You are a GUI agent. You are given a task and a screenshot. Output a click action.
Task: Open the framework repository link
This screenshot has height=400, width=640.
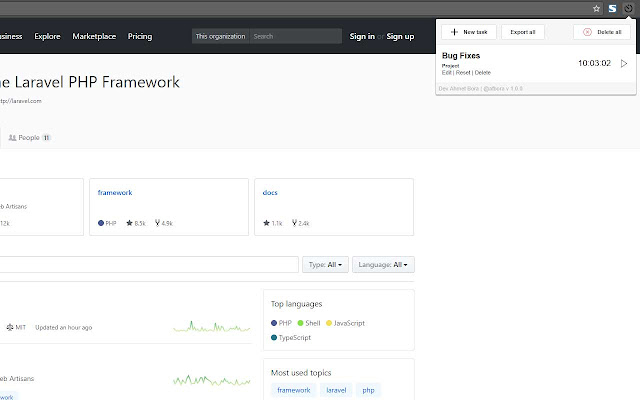pos(115,193)
